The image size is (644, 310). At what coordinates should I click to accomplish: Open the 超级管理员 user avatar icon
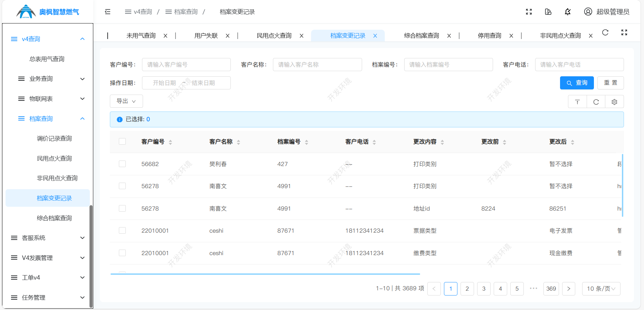(x=588, y=12)
